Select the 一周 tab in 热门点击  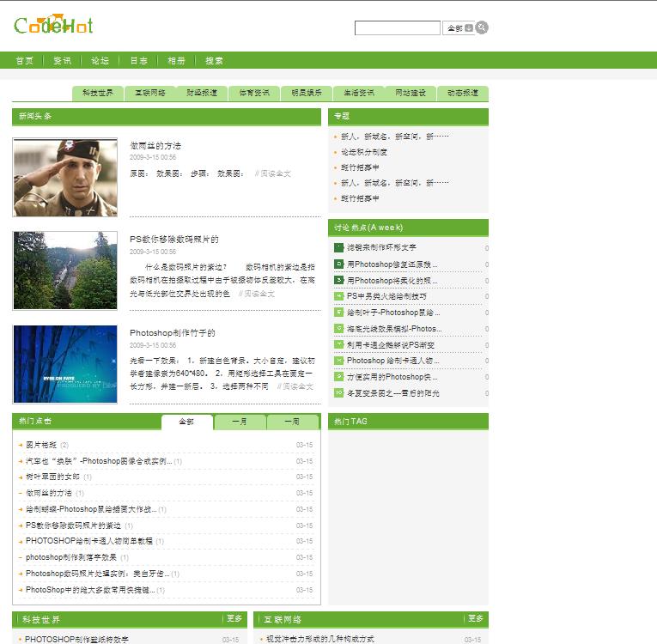(x=293, y=422)
